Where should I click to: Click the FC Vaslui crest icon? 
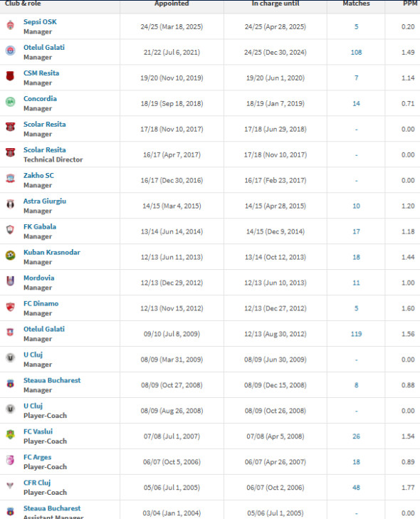pyautogui.click(x=10, y=434)
